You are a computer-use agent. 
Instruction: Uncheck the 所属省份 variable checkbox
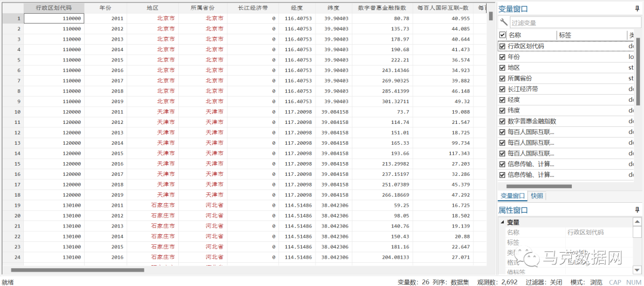pos(502,79)
